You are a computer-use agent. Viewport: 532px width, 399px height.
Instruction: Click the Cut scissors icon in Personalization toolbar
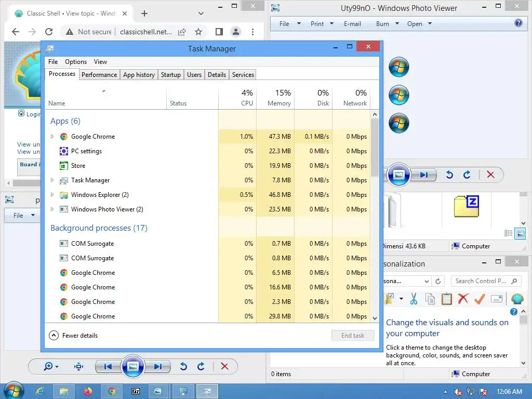click(x=414, y=299)
